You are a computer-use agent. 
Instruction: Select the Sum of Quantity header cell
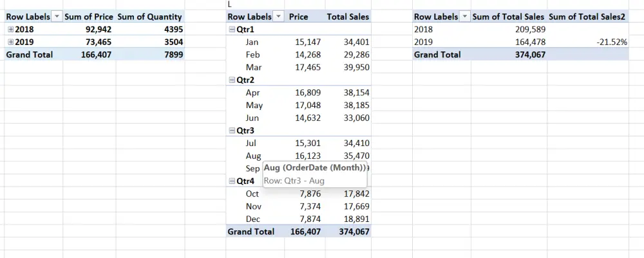(151, 17)
